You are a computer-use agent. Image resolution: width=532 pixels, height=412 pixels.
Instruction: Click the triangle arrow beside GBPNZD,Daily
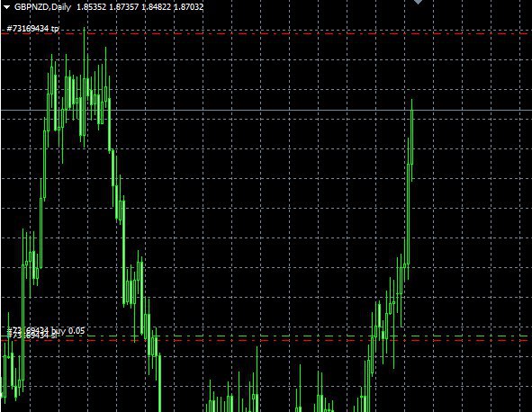pyautogui.click(x=7, y=7)
